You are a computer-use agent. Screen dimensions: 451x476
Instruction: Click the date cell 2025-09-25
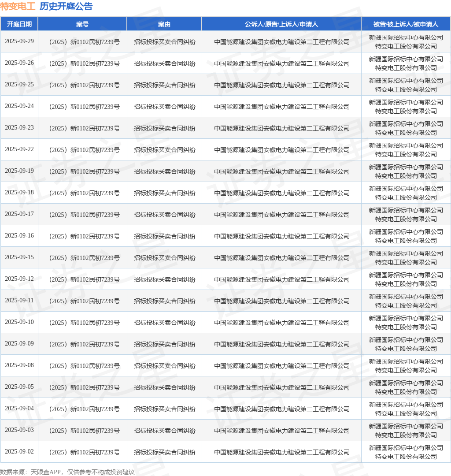pos(19,84)
